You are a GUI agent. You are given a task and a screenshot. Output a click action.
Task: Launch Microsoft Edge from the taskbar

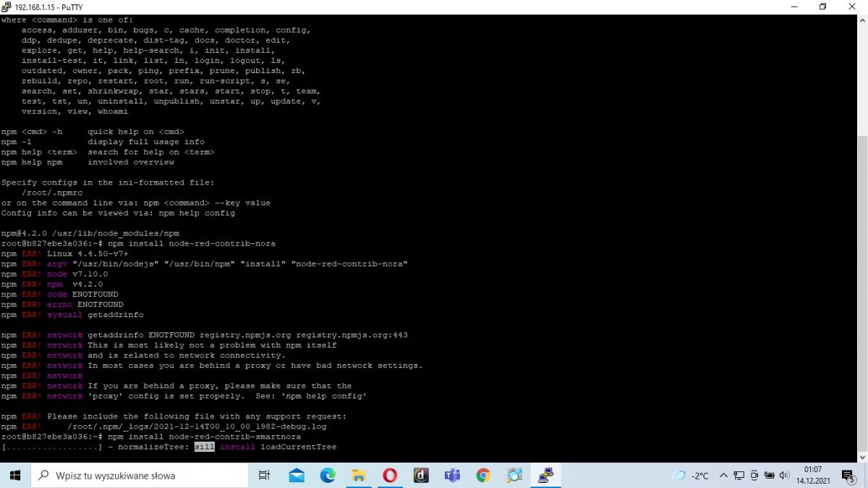click(328, 476)
